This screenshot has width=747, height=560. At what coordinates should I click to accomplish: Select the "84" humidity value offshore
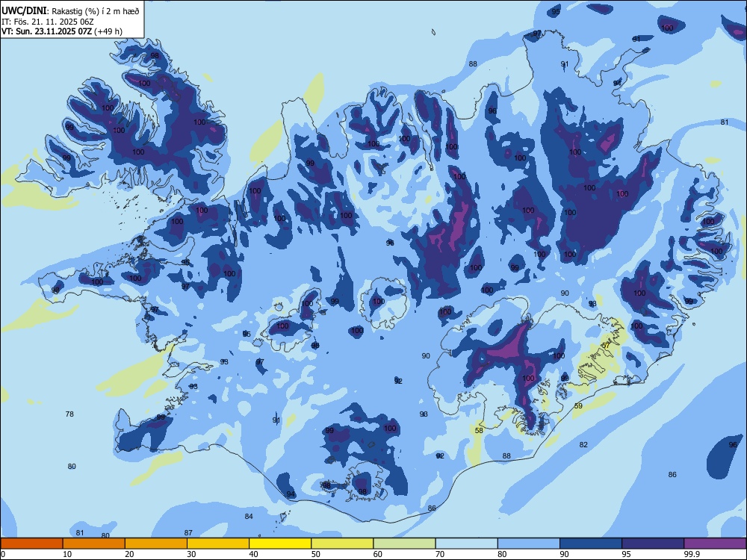pos(249,517)
